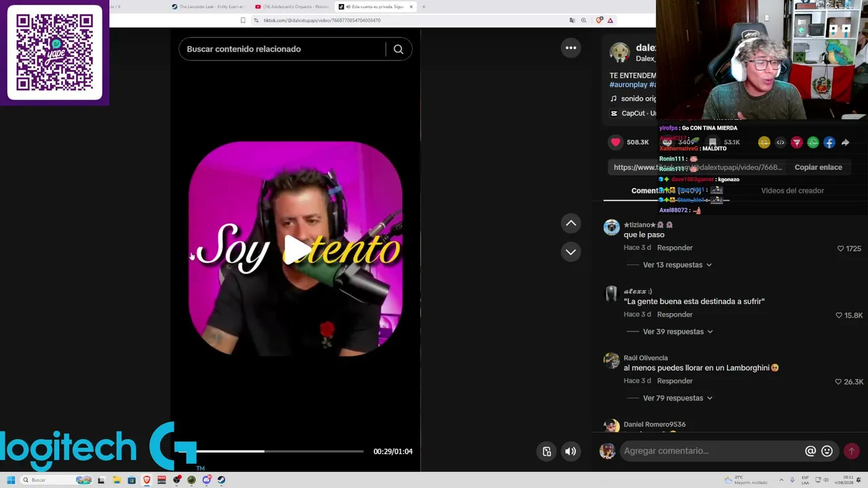Viewport: 868px width, 488px height.
Task: Reply to the "La gente buena" comment
Action: coord(675,314)
